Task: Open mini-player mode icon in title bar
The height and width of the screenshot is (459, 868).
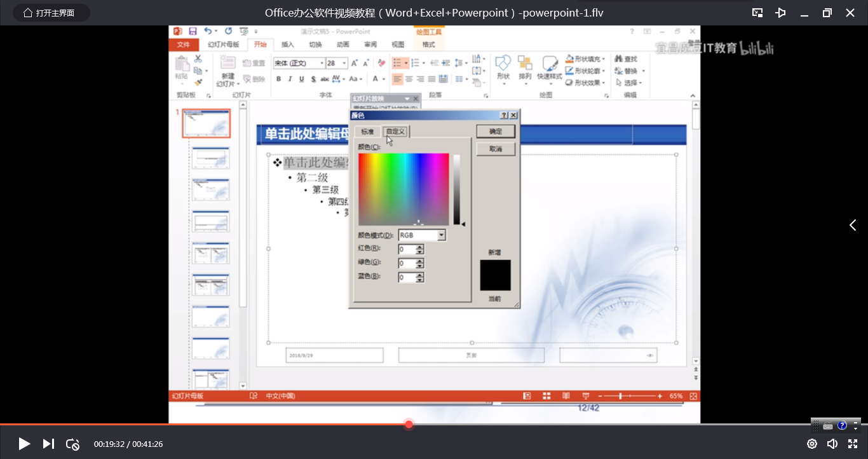Action: pos(757,13)
